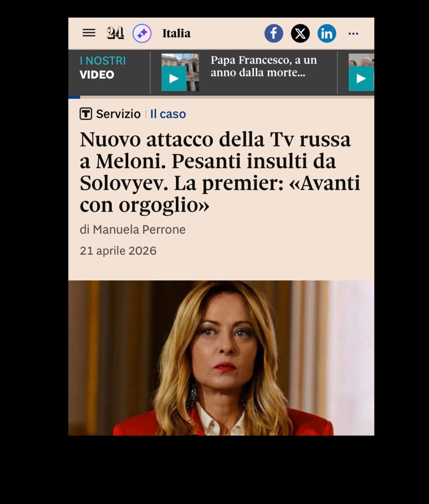The height and width of the screenshot is (504, 429).
Task: Click the article main photo
Action: click(221, 358)
